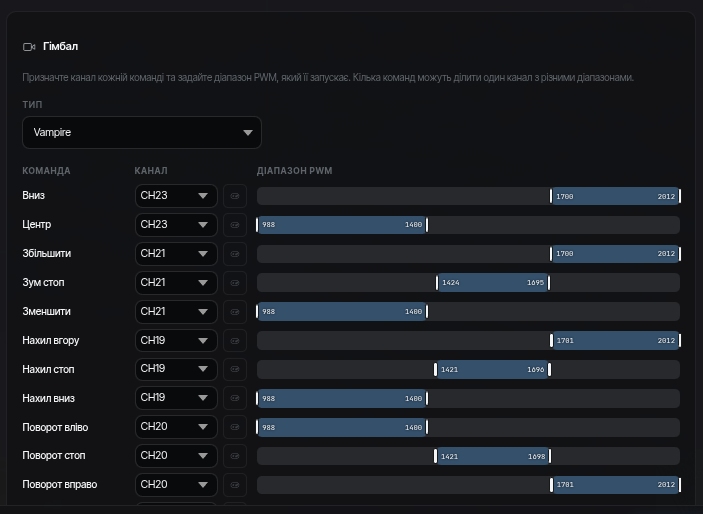This screenshot has width=703, height=514.
Task: Click lower handle of Вниз PWM range
Action: 551,196
